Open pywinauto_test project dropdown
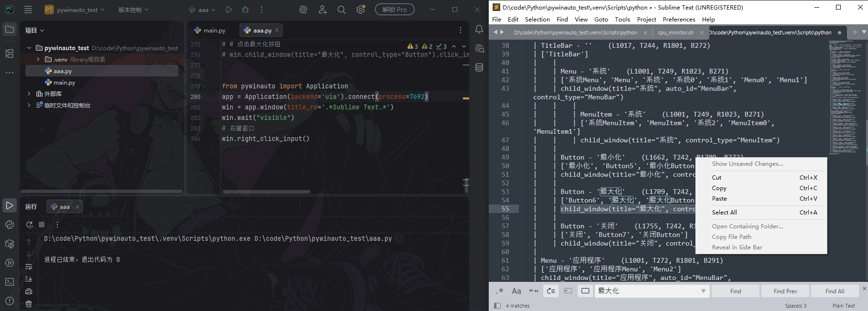868x311 pixels. (75, 10)
